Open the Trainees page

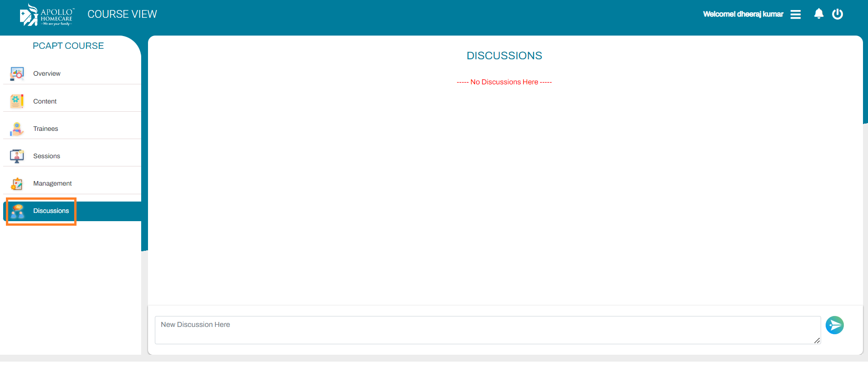46,129
